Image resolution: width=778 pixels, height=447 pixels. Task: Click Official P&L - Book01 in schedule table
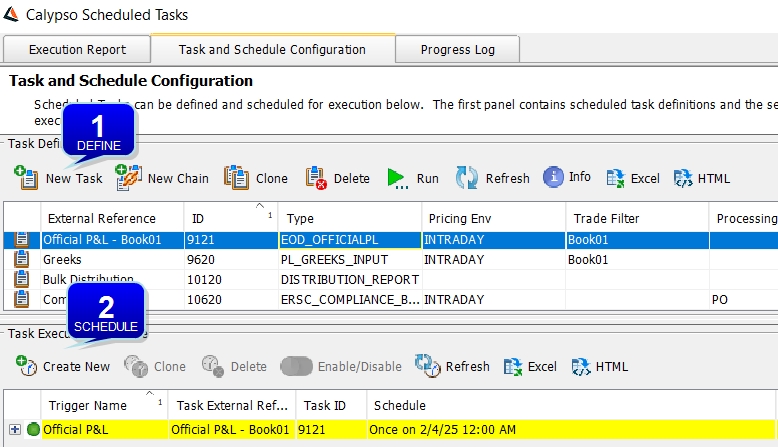click(x=232, y=430)
